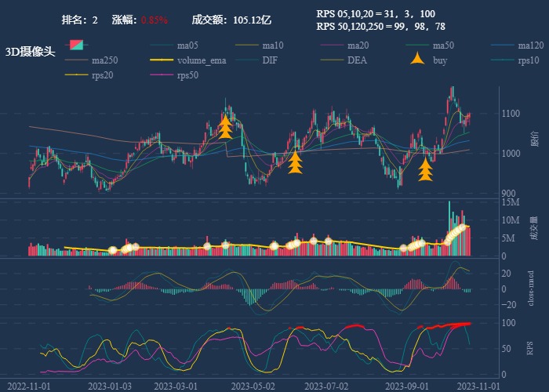Toggle ma20 series in legend
549x392 pixels.
click(x=358, y=45)
